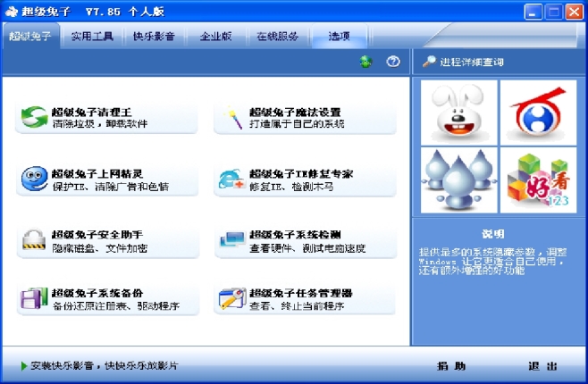Click the water droplets figures thumbnail
This screenshot has width=588, height=384.
tap(458, 180)
